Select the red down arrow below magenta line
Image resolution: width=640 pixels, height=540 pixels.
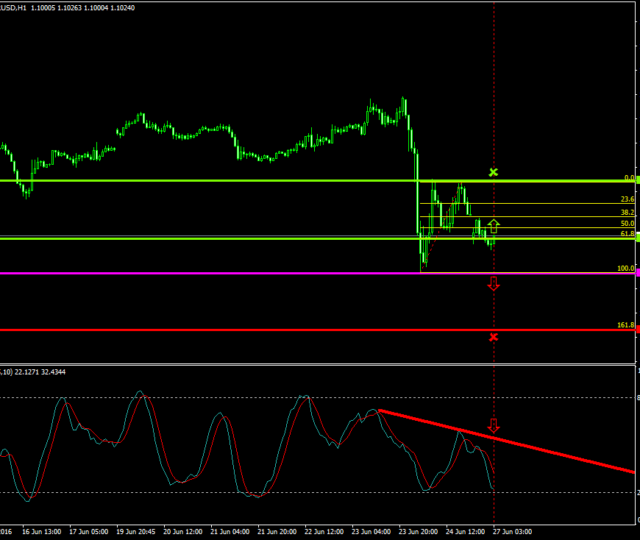(493, 285)
